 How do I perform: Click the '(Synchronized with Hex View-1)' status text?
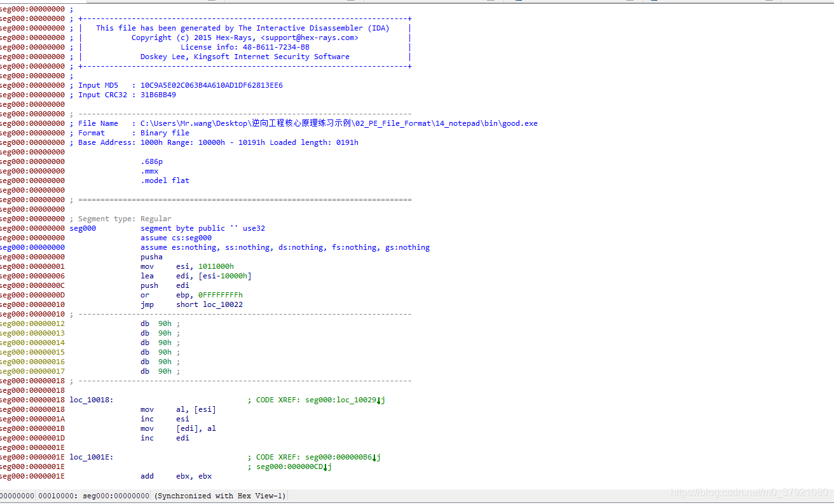click(x=221, y=496)
